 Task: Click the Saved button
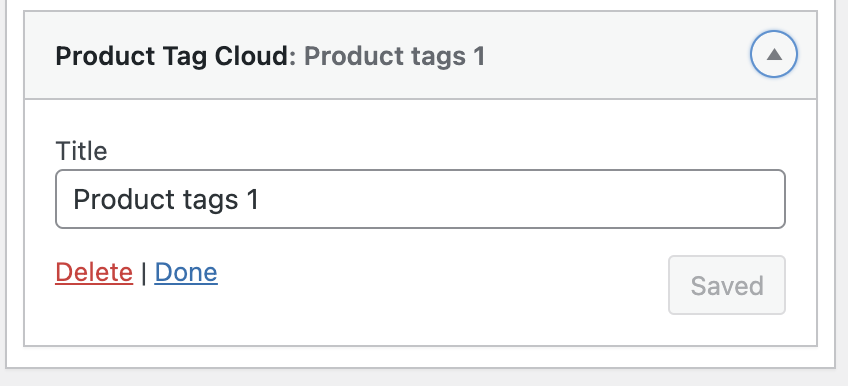[727, 285]
